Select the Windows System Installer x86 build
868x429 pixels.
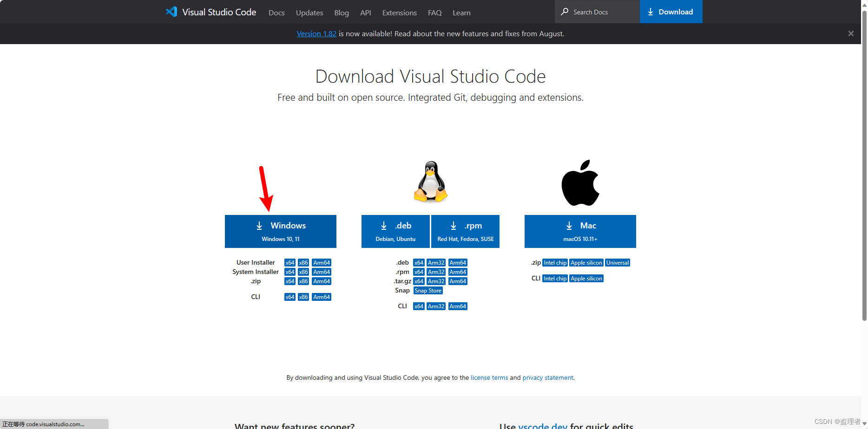(x=303, y=272)
